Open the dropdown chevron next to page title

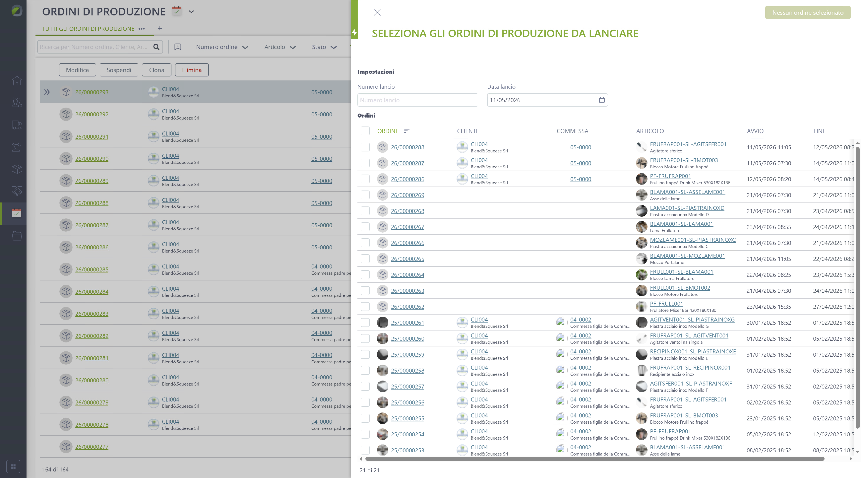[191, 12]
